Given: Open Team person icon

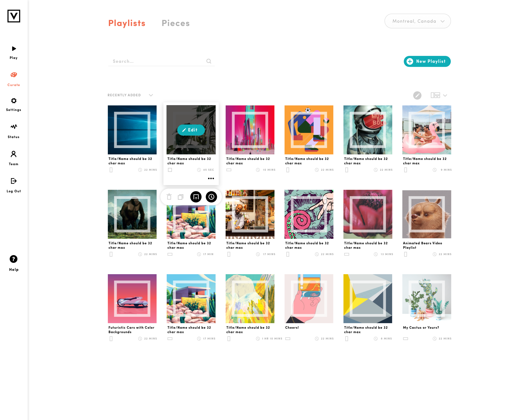Looking at the screenshot, I should [x=14, y=154].
